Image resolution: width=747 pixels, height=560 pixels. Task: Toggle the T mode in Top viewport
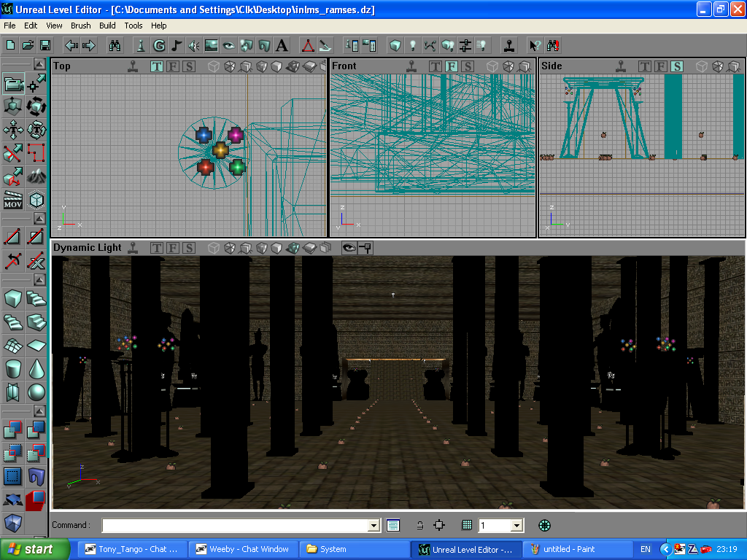coord(157,66)
